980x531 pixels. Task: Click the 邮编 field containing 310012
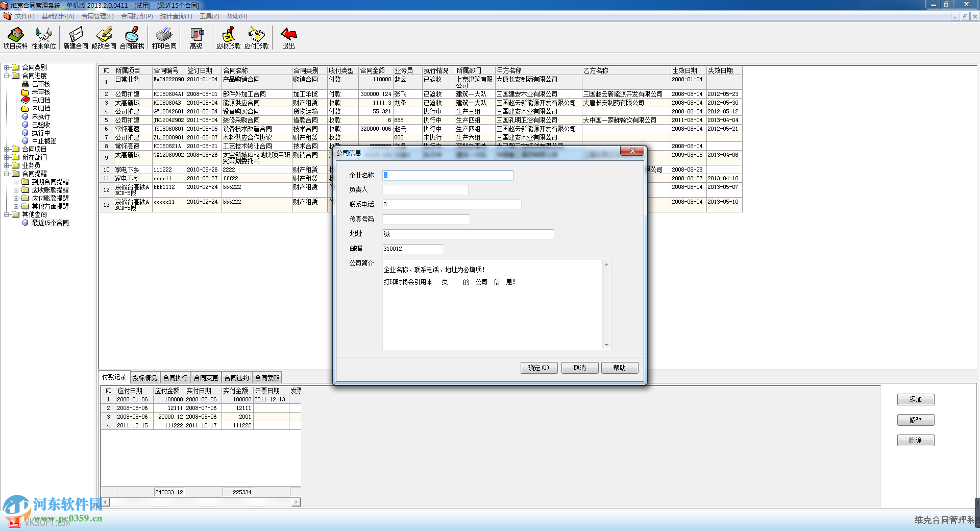pos(413,249)
